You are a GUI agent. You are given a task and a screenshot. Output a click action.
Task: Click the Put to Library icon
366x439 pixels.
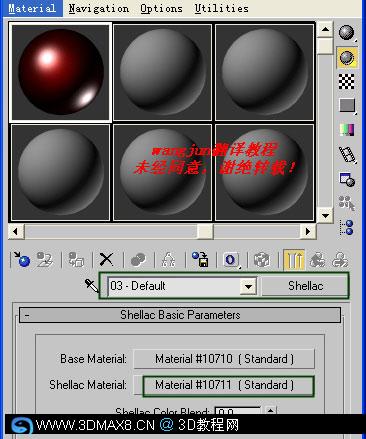pyautogui.click(x=200, y=259)
